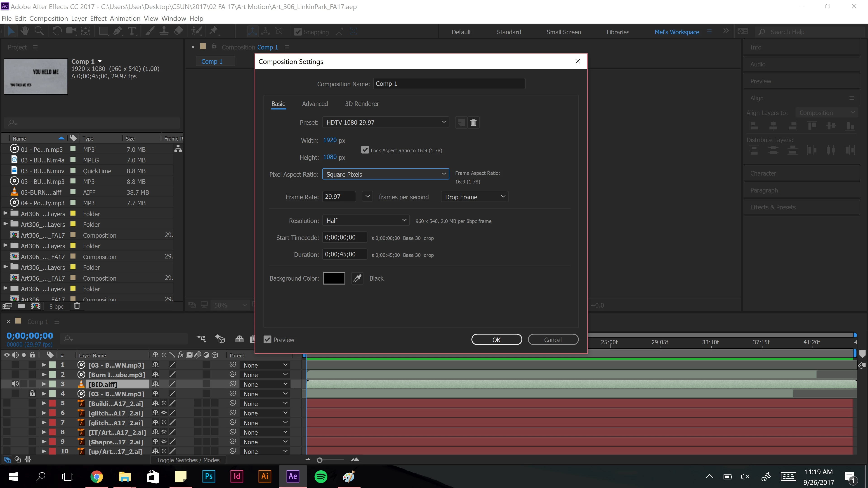868x488 pixels.
Task: Select the Type tool
Action: click(x=132, y=31)
